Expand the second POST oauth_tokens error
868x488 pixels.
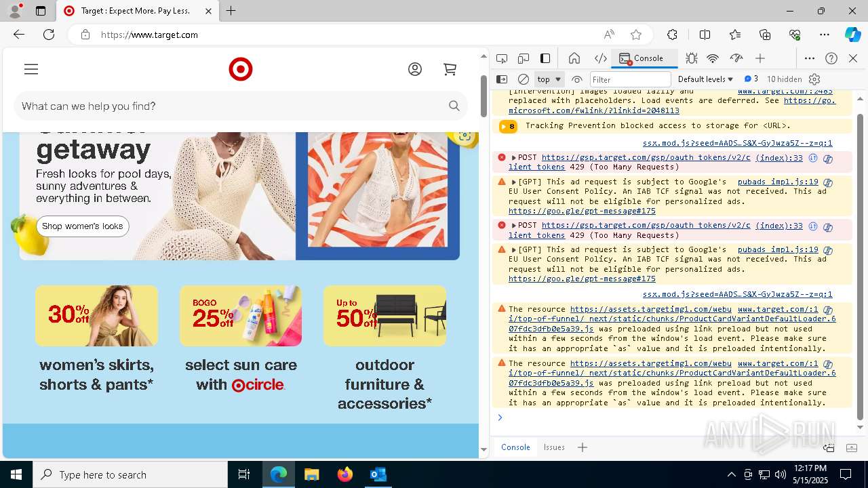[x=514, y=226]
